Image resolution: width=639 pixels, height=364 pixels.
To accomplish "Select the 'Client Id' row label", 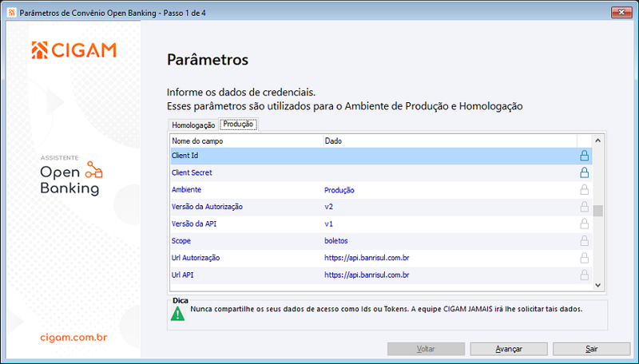I will tap(185, 156).
